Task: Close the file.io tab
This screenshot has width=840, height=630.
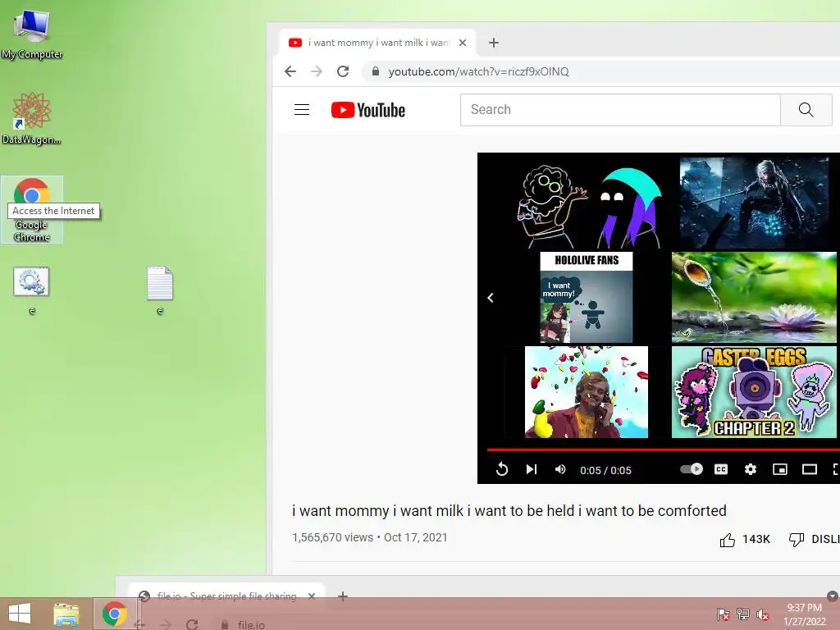Action: tap(312, 596)
